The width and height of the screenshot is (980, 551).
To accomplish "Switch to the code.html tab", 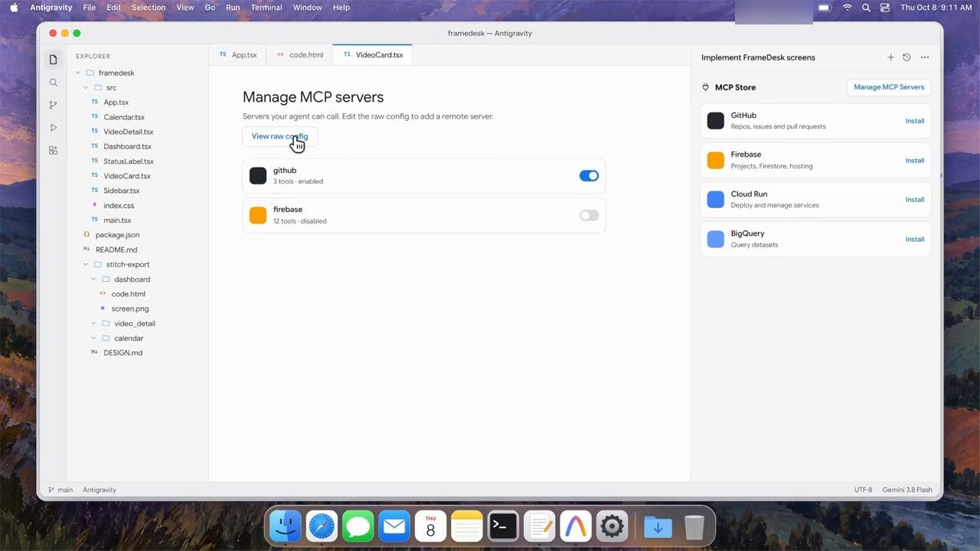I will 300,55.
